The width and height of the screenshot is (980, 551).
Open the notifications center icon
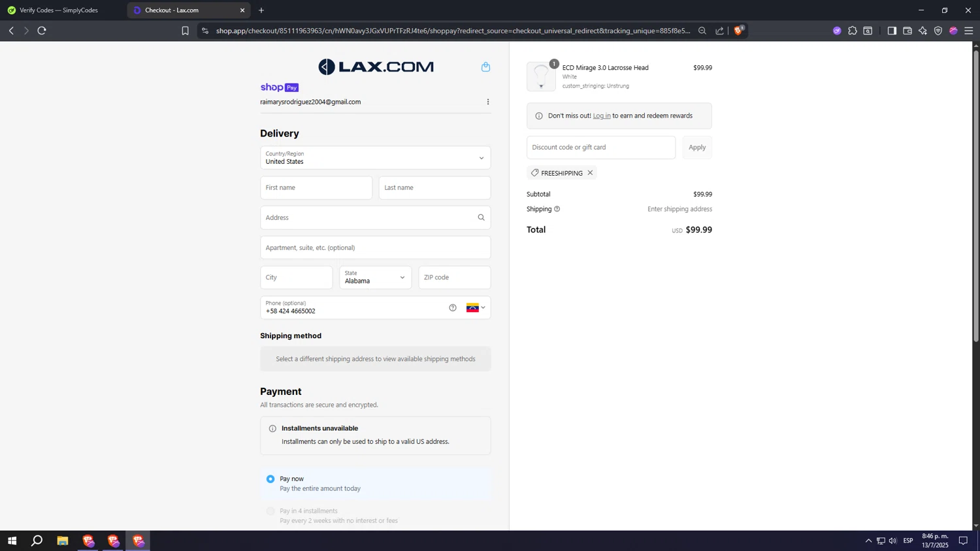(963, 541)
